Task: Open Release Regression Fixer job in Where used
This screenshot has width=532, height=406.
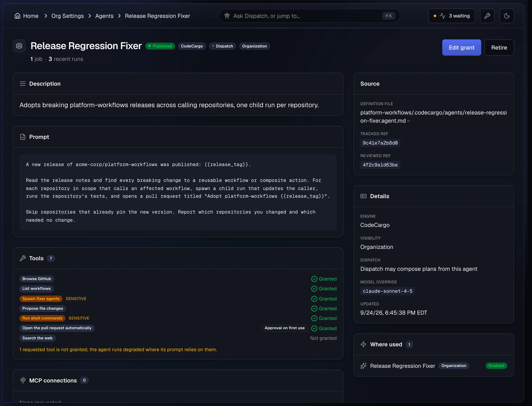Action: point(402,366)
